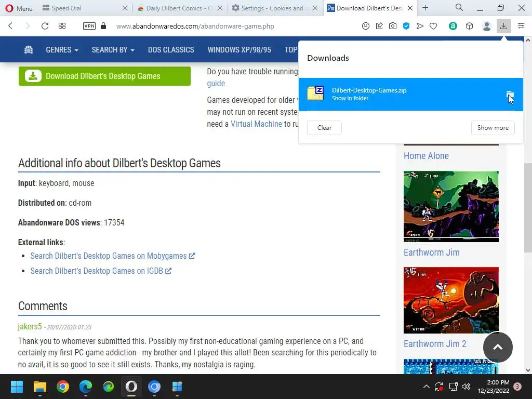Close the Daily Dilbert Comics tab

[x=220, y=8]
